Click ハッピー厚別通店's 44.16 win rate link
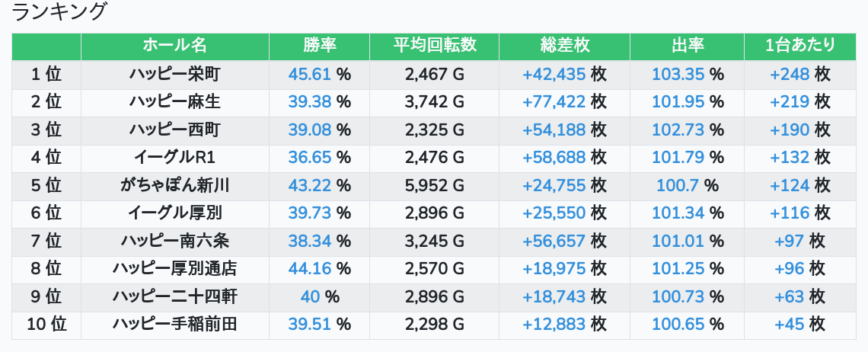This screenshot has width=868, height=352. click(311, 268)
